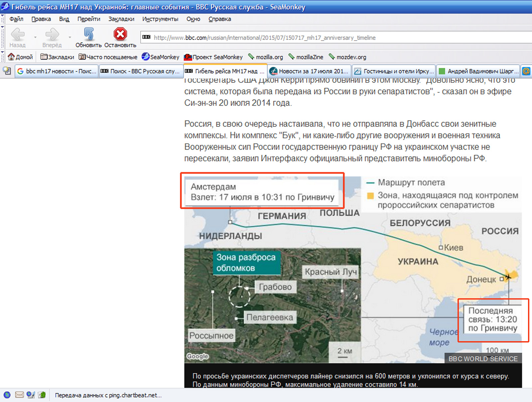Click the yellow separatist-zone legend swatch
This screenshot has width=532, height=402.
click(x=370, y=196)
